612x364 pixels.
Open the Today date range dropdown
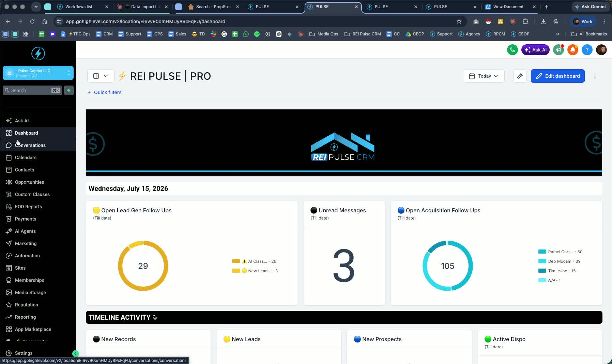pyautogui.click(x=484, y=76)
